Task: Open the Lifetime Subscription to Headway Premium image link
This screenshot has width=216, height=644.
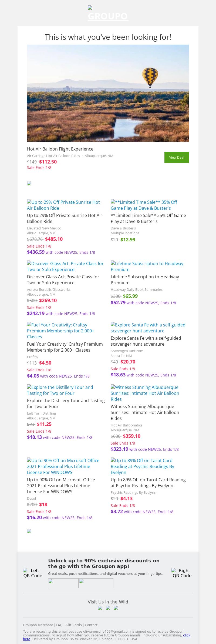Action: click(147, 266)
